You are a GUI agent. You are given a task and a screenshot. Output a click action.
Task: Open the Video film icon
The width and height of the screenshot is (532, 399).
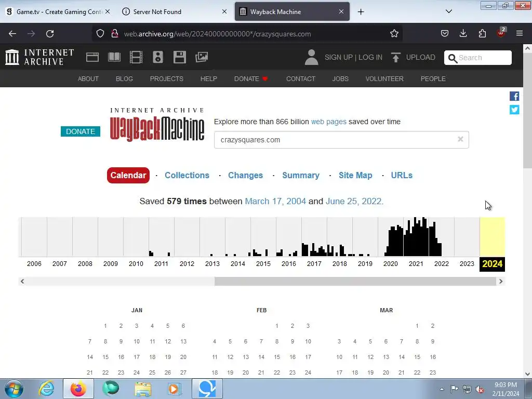pos(136,57)
